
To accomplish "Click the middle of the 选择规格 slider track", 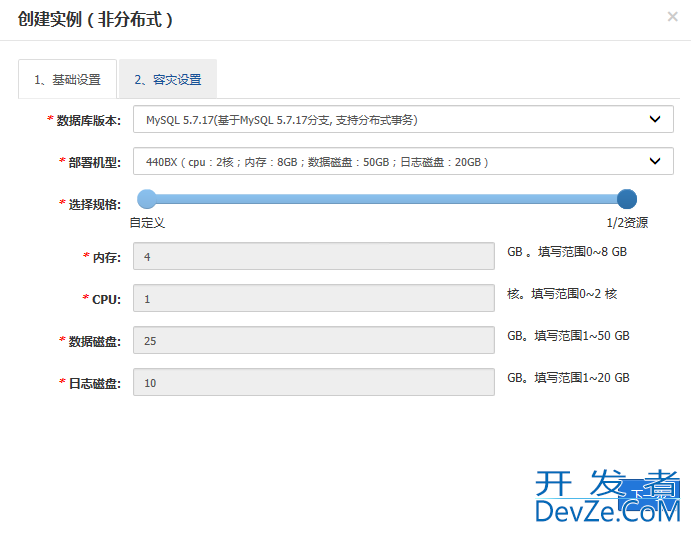I will click(x=386, y=199).
